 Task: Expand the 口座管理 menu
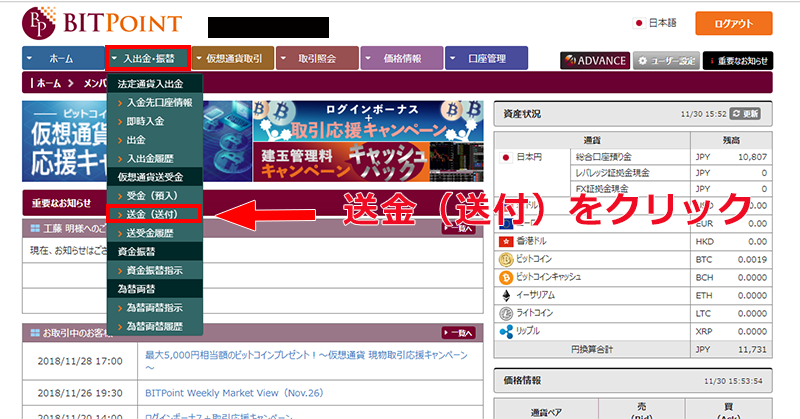pos(487,58)
